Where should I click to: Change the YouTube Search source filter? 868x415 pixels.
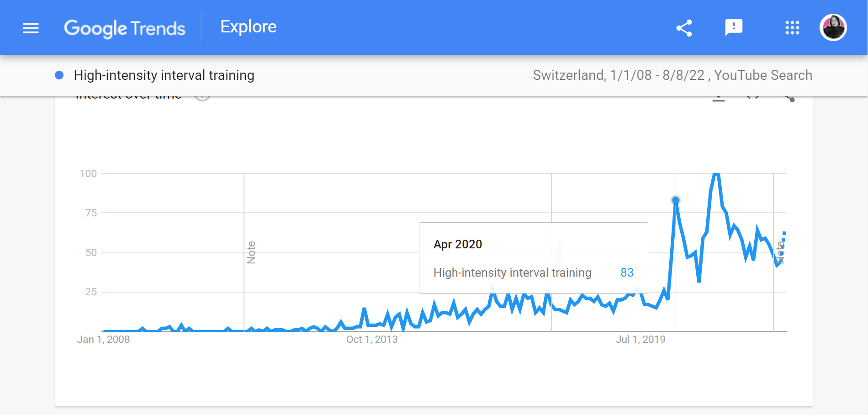762,75
